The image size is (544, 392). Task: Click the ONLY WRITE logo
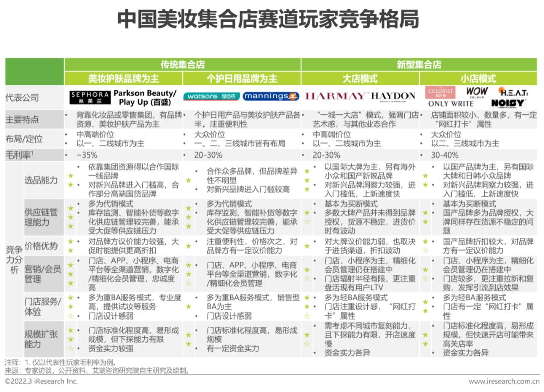450,103
